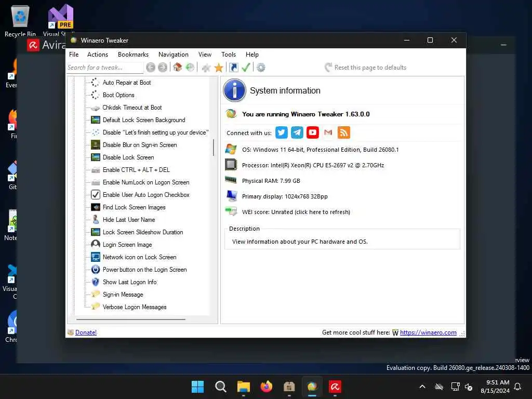The width and height of the screenshot is (532, 399).
Task: Open the File menu
Action: coord(74,54)
